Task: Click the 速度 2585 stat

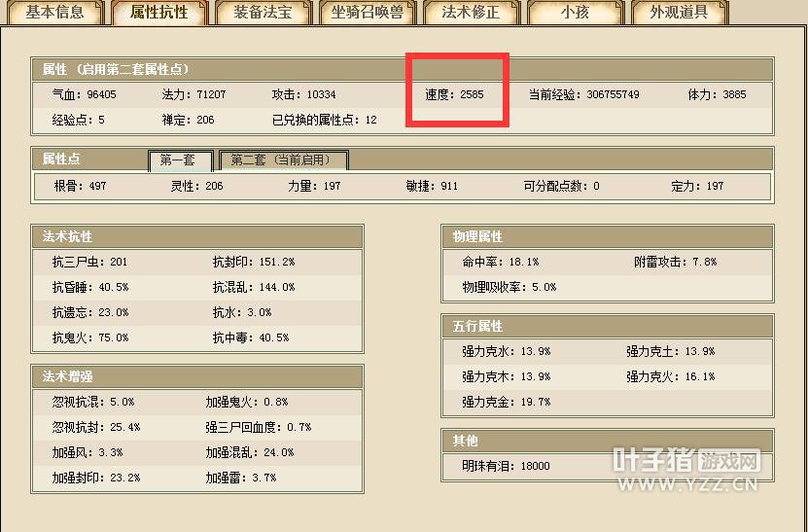Action: point(454,95)
